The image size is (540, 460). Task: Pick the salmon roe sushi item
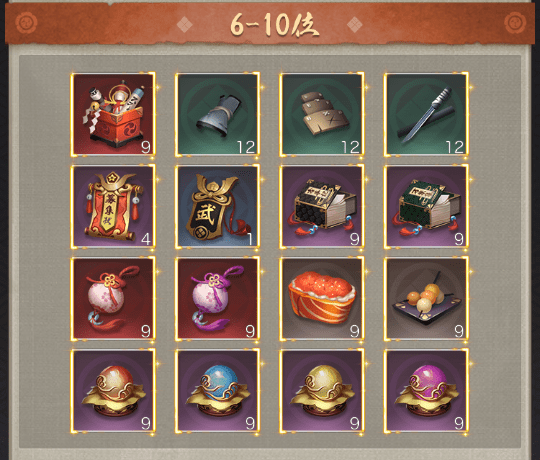(322, 299)
